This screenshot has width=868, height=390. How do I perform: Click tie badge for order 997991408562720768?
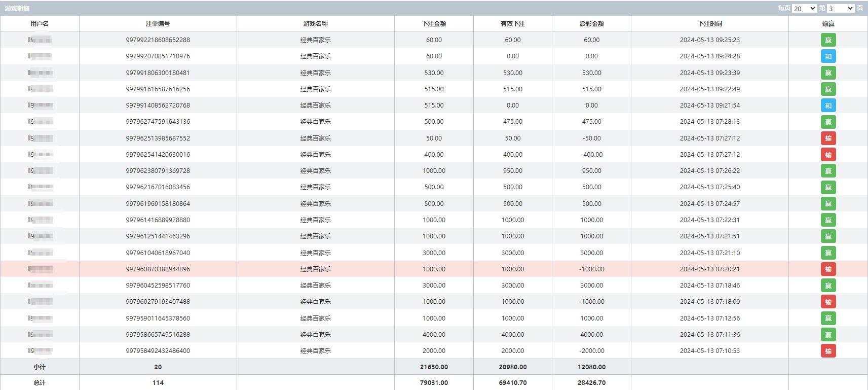click(x=828, y=105)
